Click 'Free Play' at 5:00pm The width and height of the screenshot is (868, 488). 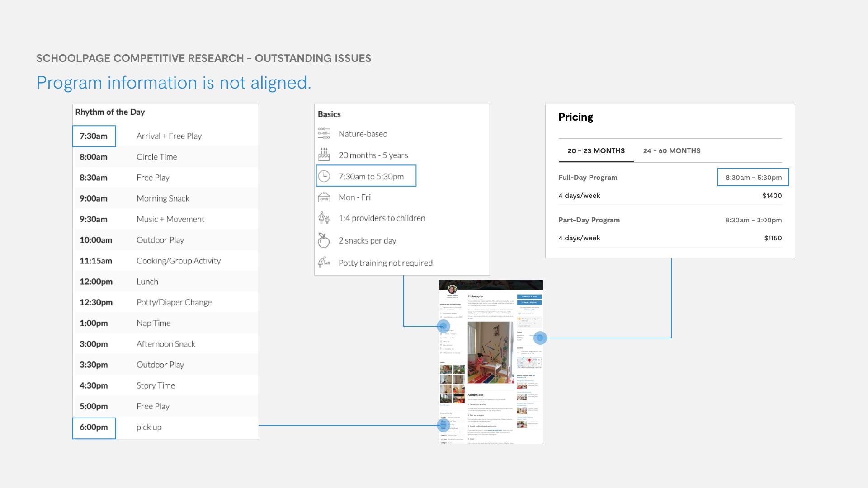coord(153,406)
